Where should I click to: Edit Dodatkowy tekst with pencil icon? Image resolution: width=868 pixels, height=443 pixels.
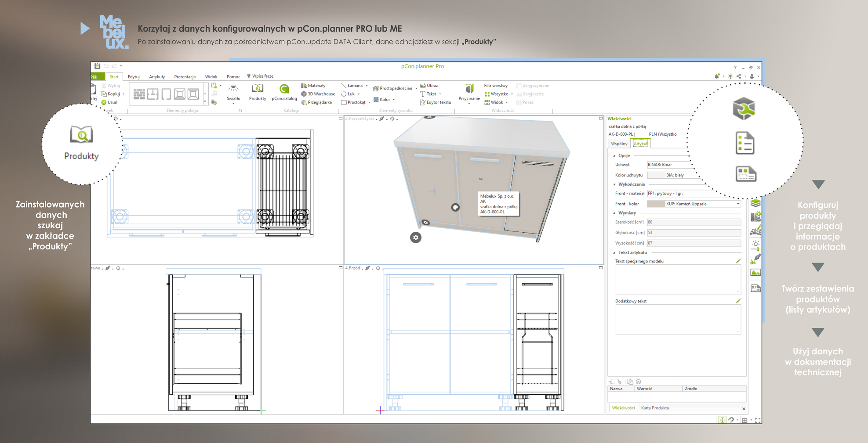(x=738, y=301)
